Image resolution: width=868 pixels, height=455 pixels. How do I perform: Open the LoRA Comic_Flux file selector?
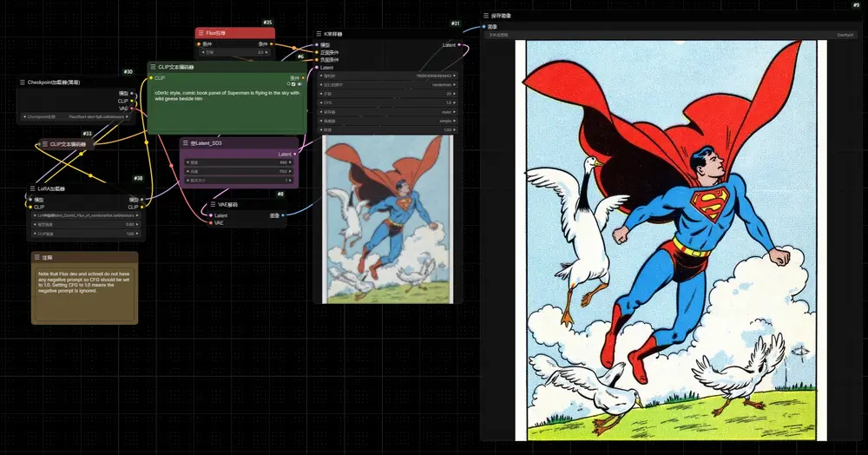click(x=86, y=215)
